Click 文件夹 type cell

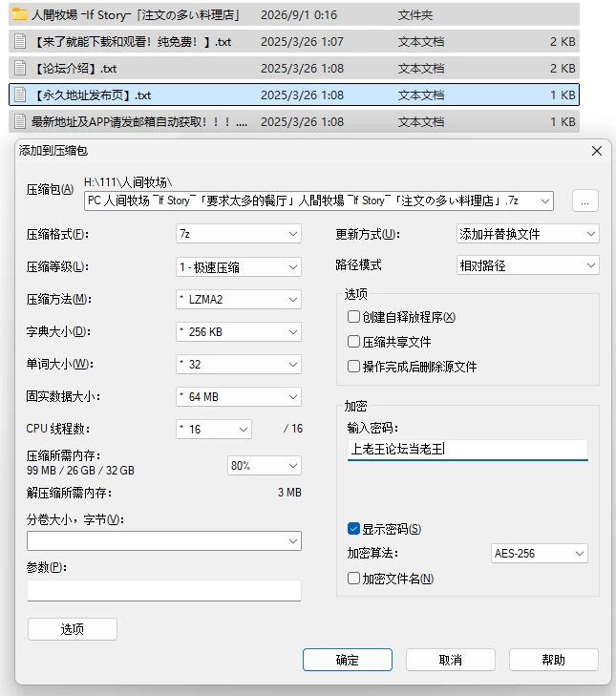point(414,15)
